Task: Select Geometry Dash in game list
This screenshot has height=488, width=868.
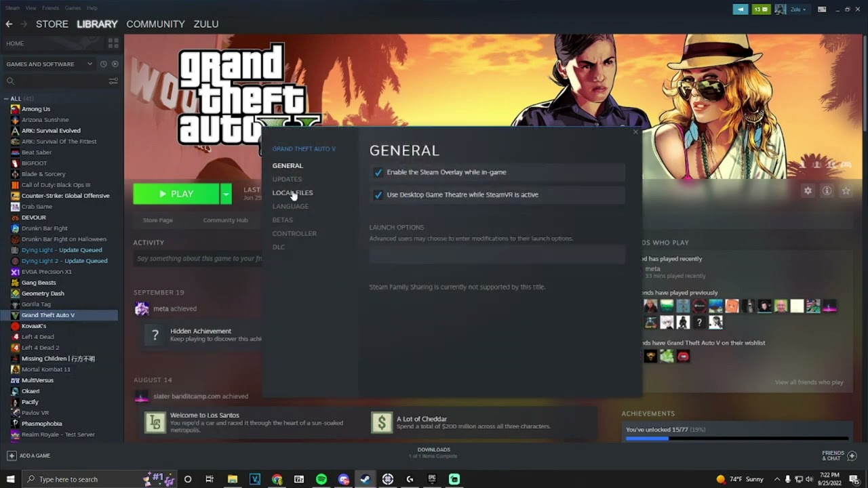Action: (43, 293)
